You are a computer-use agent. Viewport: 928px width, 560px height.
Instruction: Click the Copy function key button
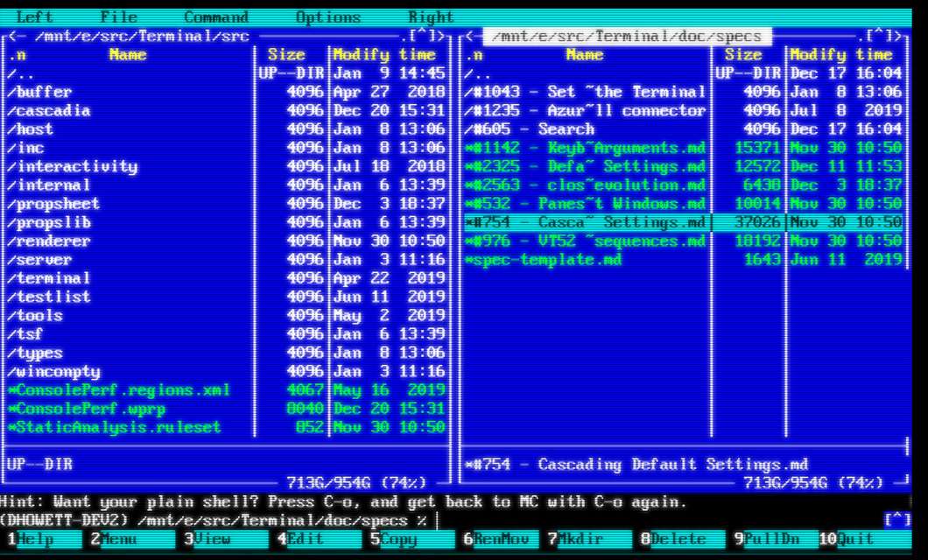[x=397, y=540]
